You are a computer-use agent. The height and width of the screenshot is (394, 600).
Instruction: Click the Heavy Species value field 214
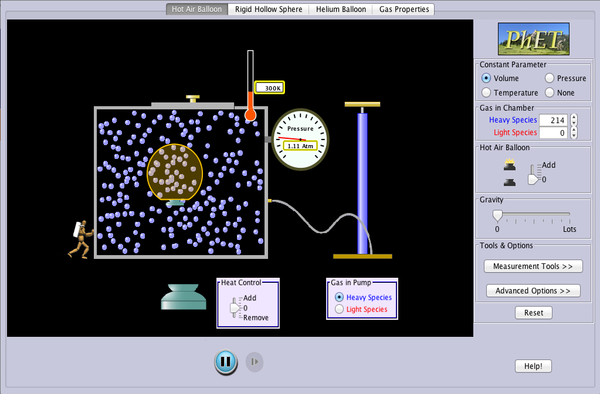[x=553, y=120]
